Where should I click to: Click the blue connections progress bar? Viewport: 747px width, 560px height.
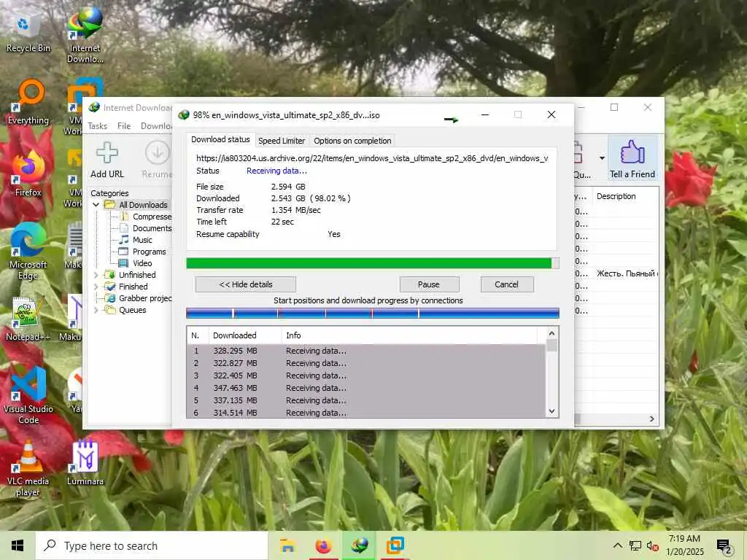[373, 313]
